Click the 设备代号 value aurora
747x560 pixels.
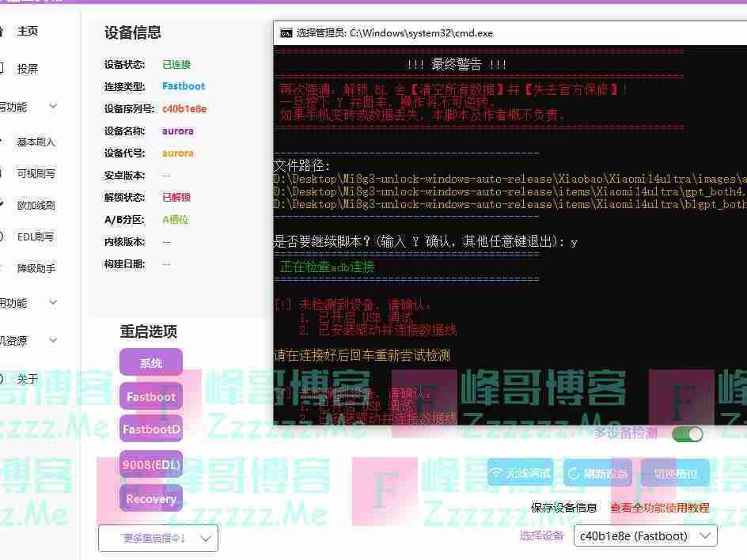coord(178,153)
